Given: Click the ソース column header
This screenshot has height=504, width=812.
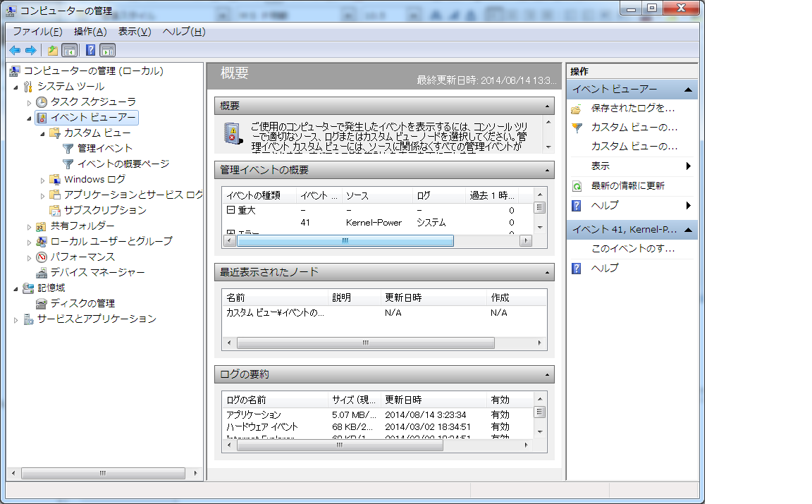Looking at the screenshot, I should [378, 195].
